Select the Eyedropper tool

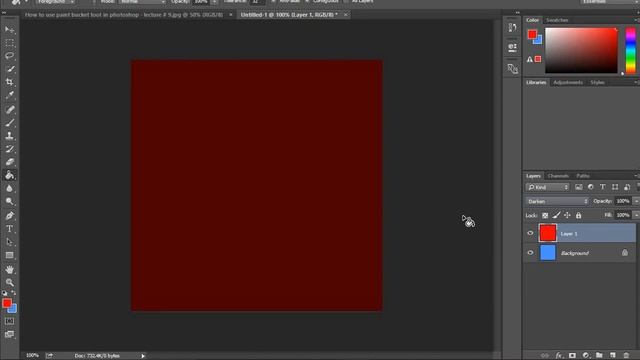point(9,96)
